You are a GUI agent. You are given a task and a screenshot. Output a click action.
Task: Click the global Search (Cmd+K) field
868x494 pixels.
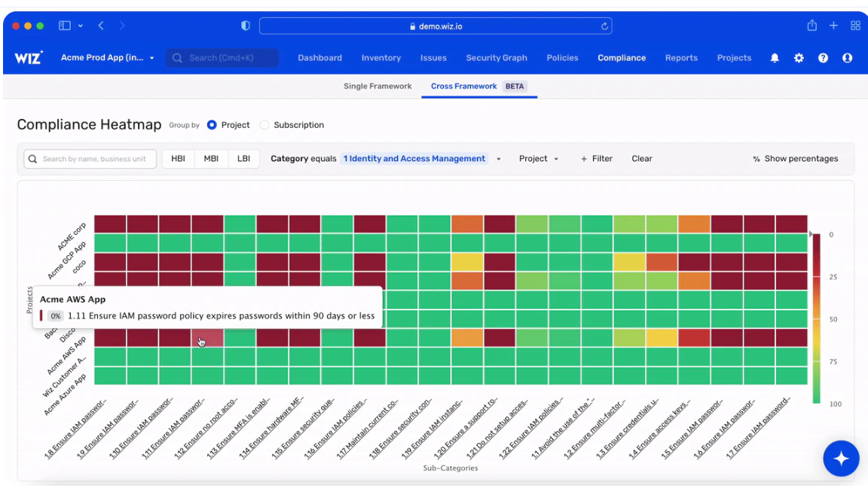222,57
